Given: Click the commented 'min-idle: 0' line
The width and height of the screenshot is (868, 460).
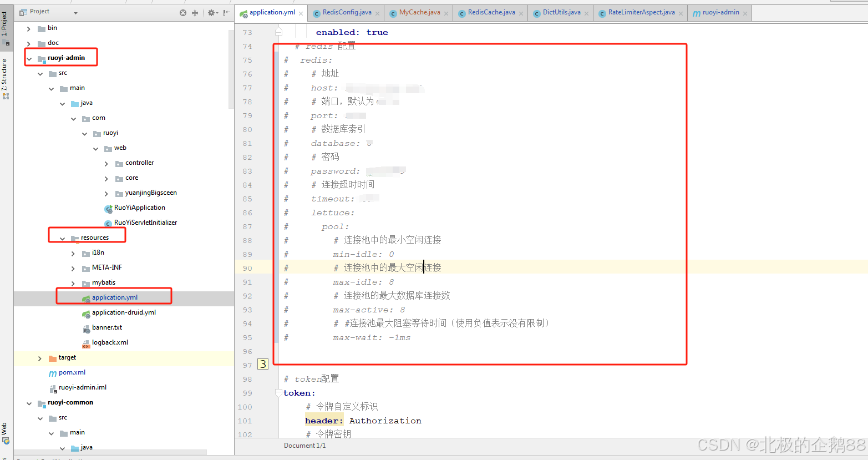Looking at the screenshot, I should click(363, 254).
